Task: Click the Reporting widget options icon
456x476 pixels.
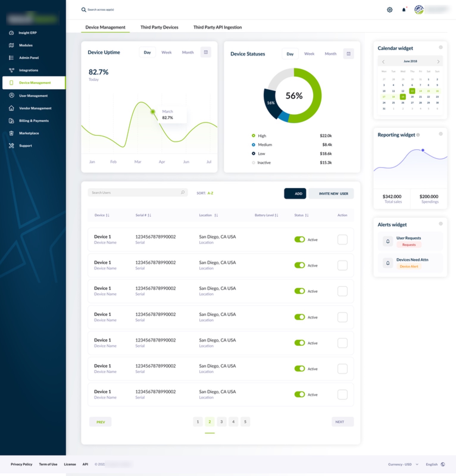Action: [441, 134]
